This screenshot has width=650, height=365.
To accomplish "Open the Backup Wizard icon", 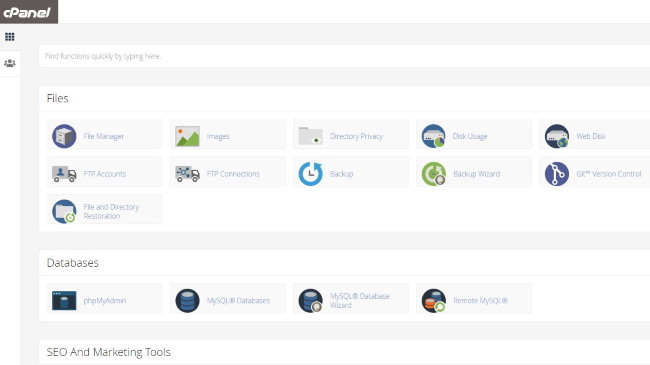I will (x=433, y=174).
